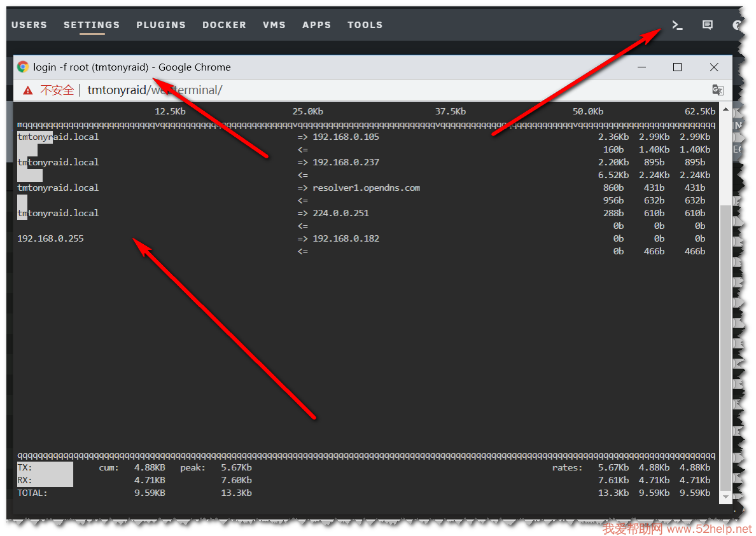Go to the DOCKER tab
This screenshot has width=756, height=536.
tap(224, 25)
